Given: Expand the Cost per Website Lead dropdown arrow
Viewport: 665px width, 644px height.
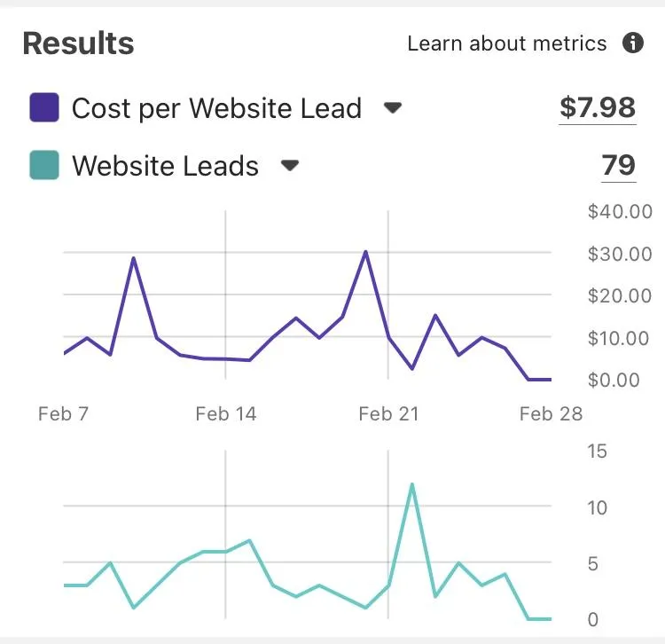Looking at the screenshot, I should click(392, 107).
